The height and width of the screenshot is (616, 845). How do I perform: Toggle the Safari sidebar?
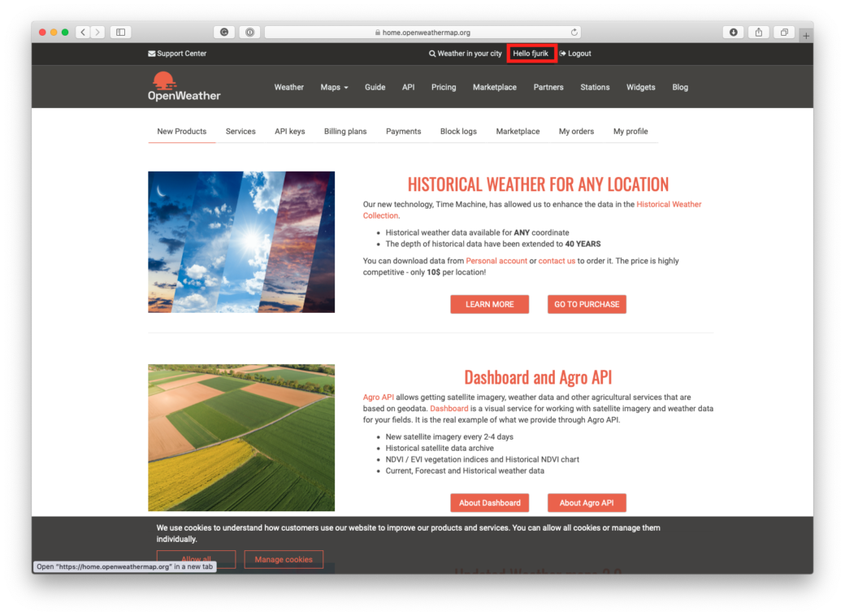[120, 33]
